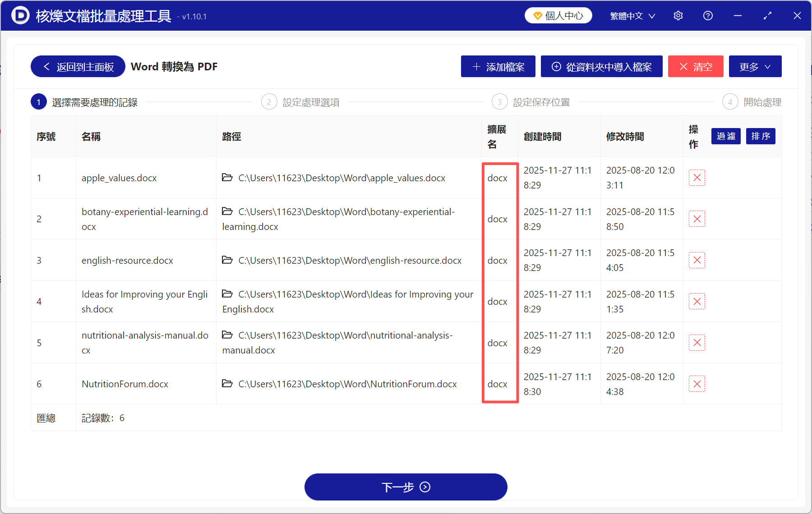The width and height of the screenshot is (812, 514).
Task: Expand the 更多 dropdown menu
Action: coord(755,66)
